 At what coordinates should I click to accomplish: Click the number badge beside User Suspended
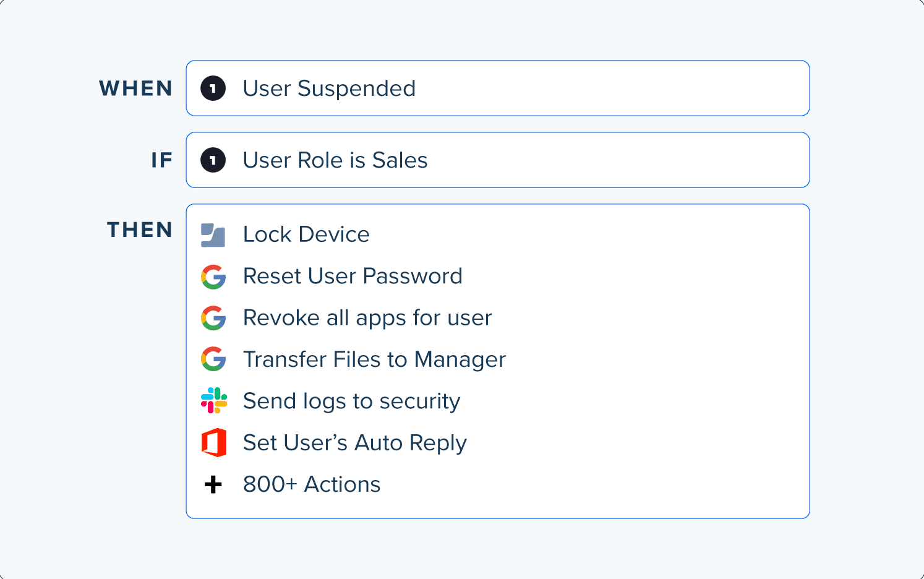coord(213,88)
